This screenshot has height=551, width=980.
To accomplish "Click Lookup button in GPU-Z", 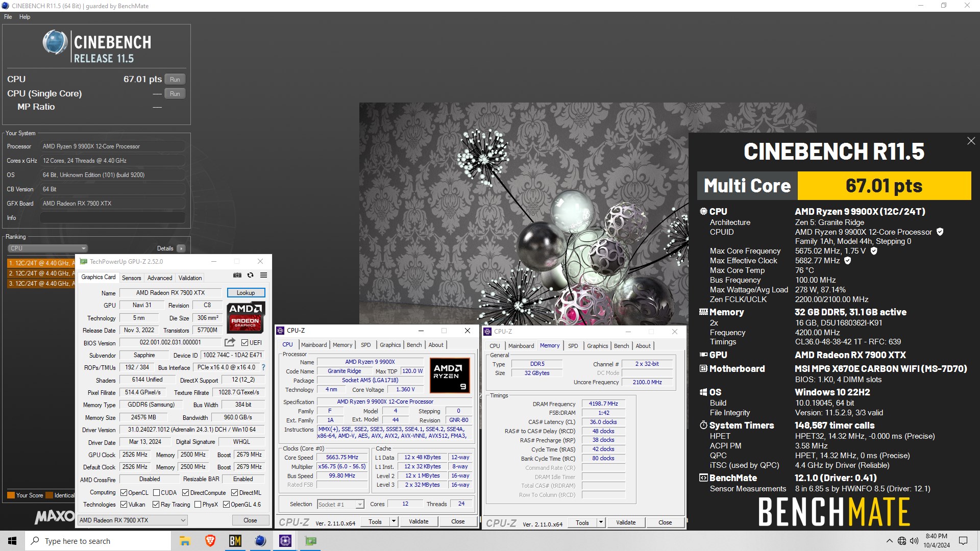I will pyautogui.click(x=246, y=293).
